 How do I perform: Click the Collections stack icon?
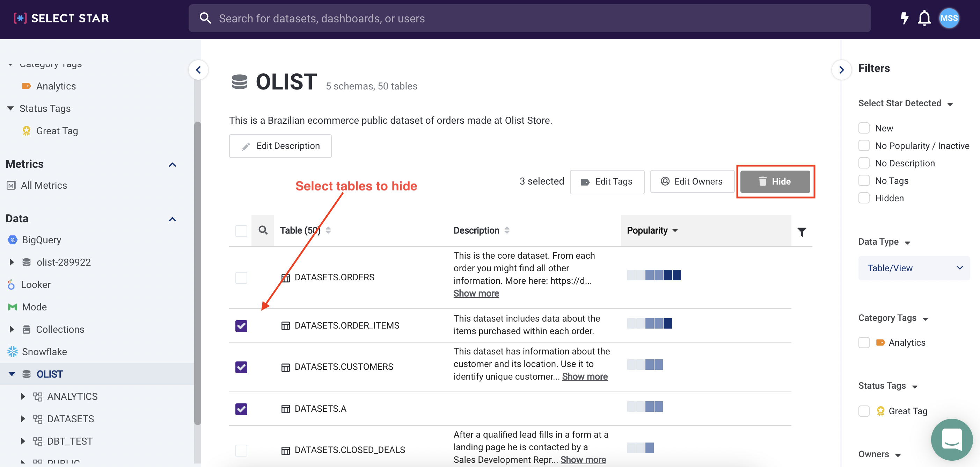point(26,330)
